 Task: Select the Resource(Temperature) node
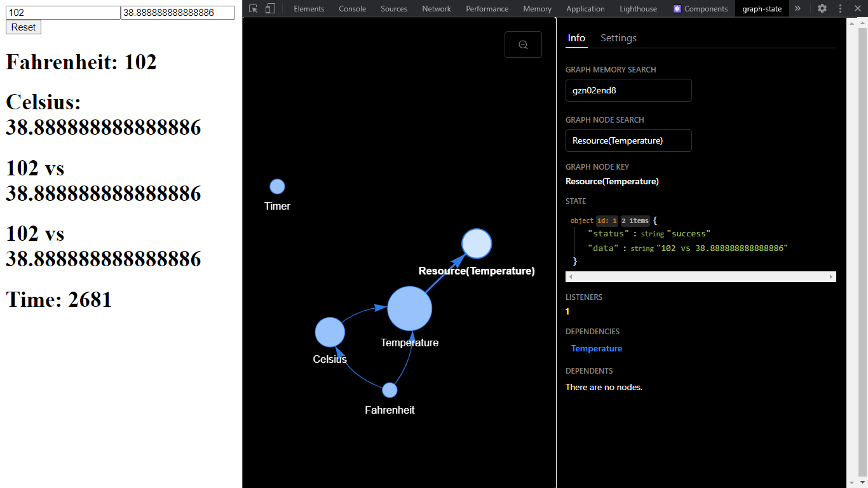476,243
